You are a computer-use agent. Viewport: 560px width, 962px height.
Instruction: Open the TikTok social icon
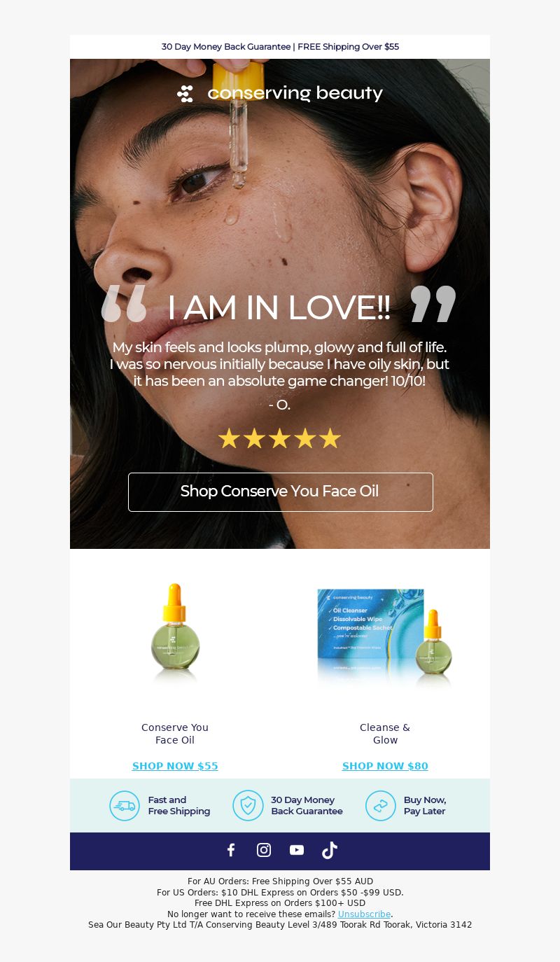(330, 850)
